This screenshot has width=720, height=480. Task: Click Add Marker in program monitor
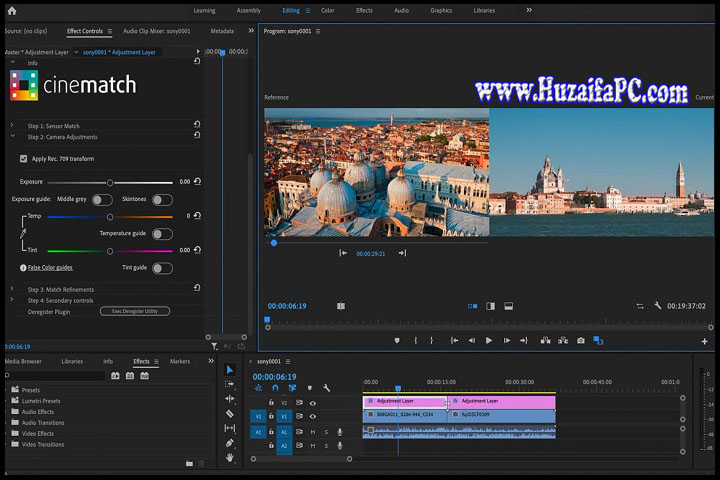coord(397,340)
